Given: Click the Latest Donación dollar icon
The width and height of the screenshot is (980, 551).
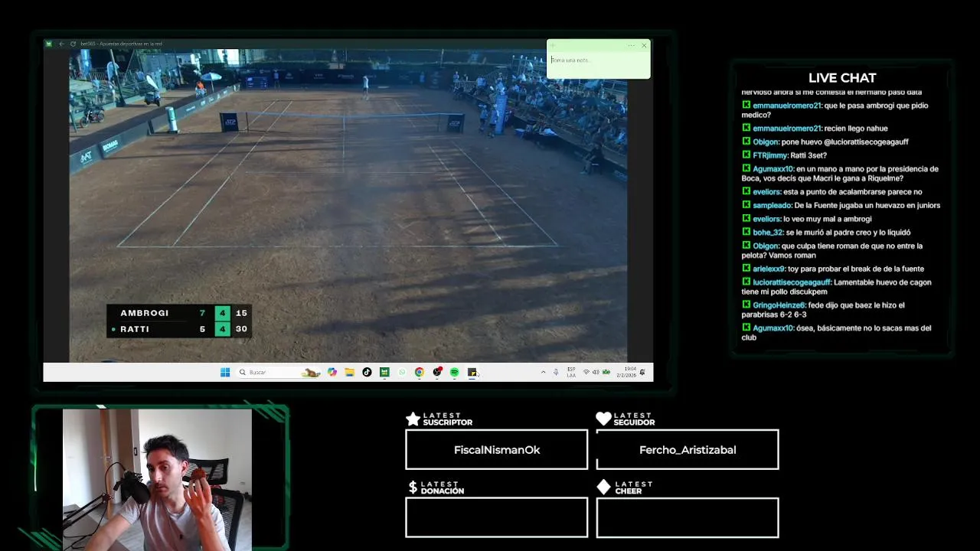Looking at the screenshot, I should [413, 487].
